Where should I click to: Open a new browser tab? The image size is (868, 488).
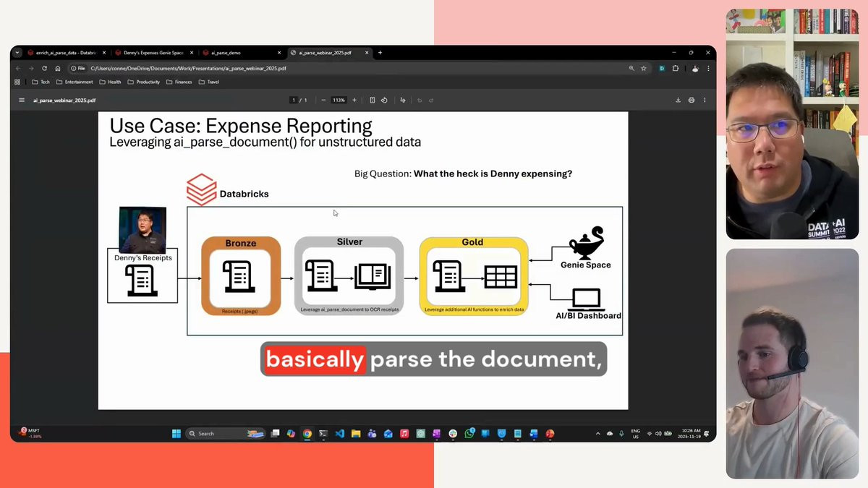(380, 53)
